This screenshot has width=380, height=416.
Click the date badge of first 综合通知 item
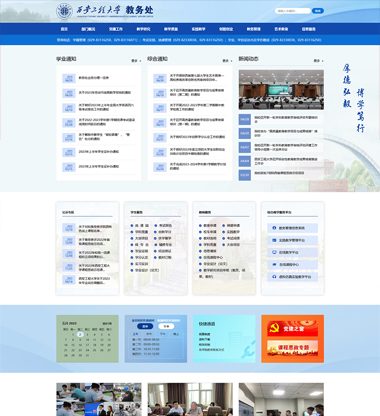click(x=160, y=78)
